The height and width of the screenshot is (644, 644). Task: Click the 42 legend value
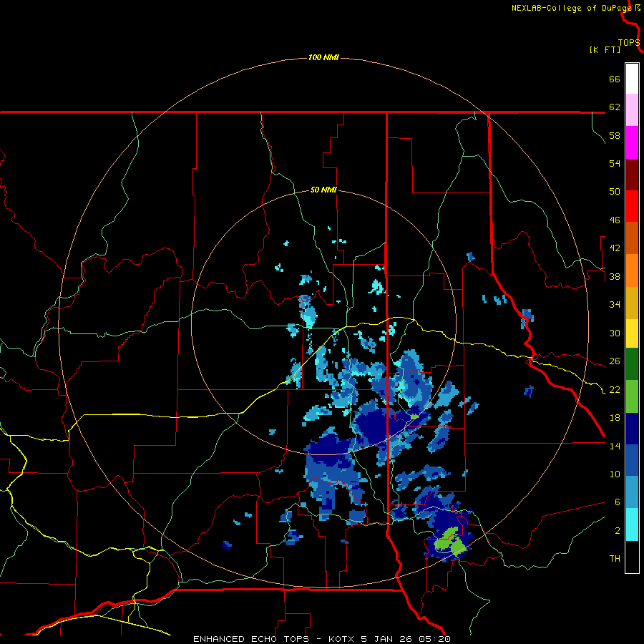(x=615, y=248)
